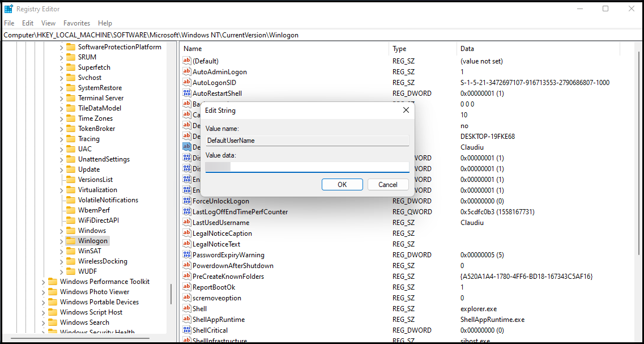Open the Favorites menu
The image size is (644, 344).
(x=77, y=23)
